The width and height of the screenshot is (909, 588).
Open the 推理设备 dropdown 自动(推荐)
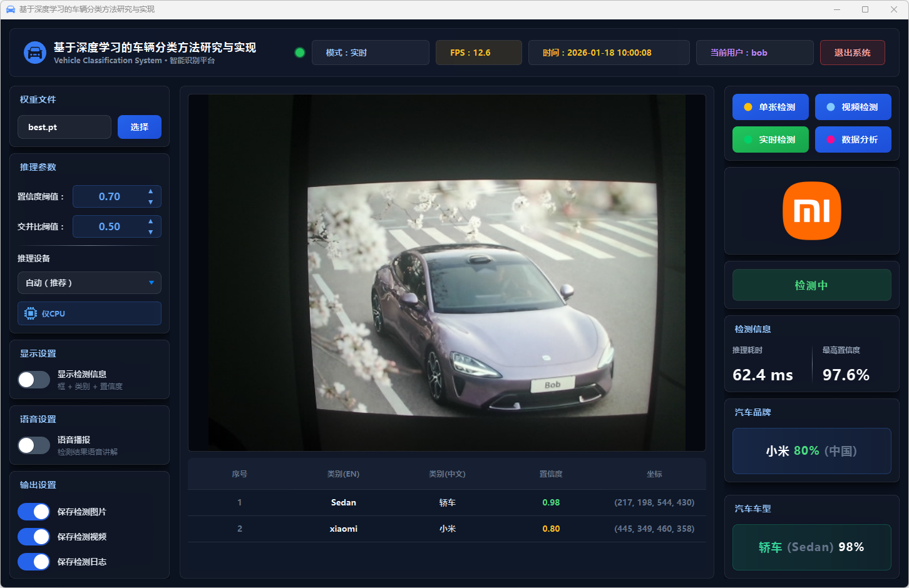[x=90, y=283]
